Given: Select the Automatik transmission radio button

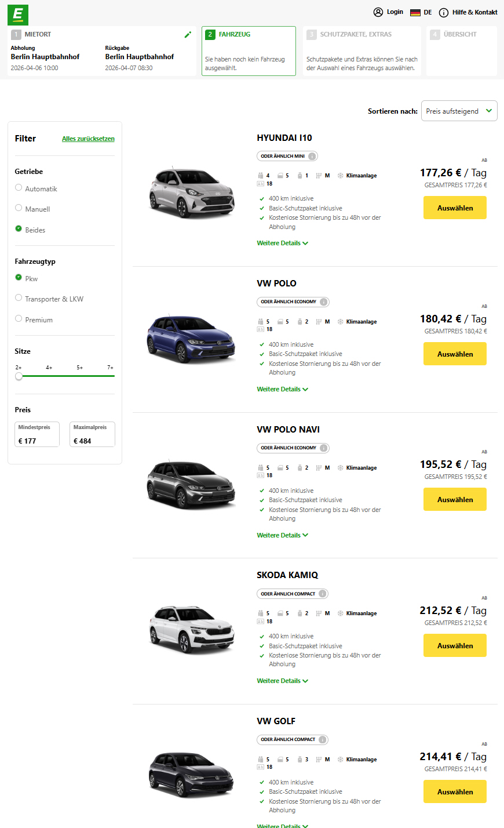Looking at the screenshot, I should [x=19, y=188].
